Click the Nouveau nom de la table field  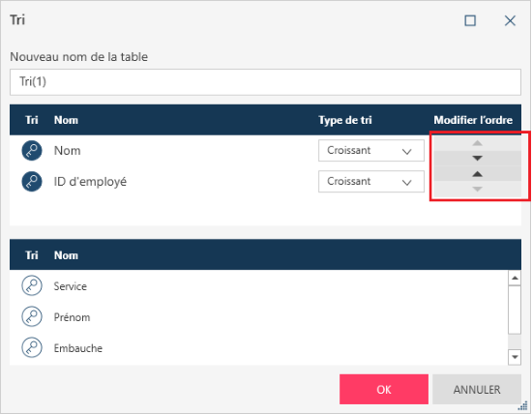pyautogui.click(x=265, y=82)
